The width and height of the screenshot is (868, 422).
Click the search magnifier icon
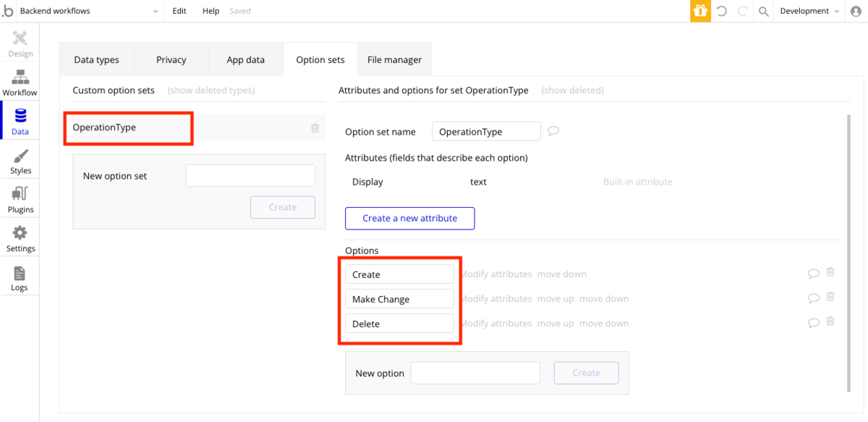point(763,11)
